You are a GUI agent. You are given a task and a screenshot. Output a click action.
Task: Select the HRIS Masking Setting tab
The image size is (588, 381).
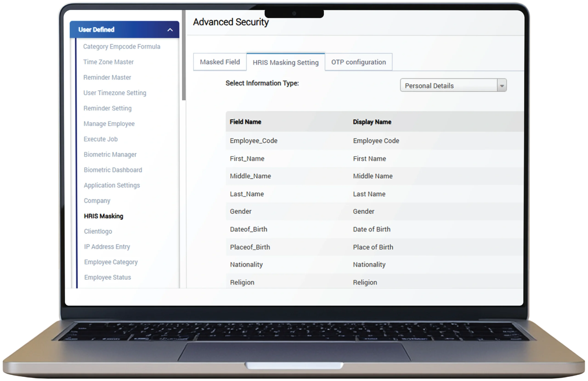285,63
